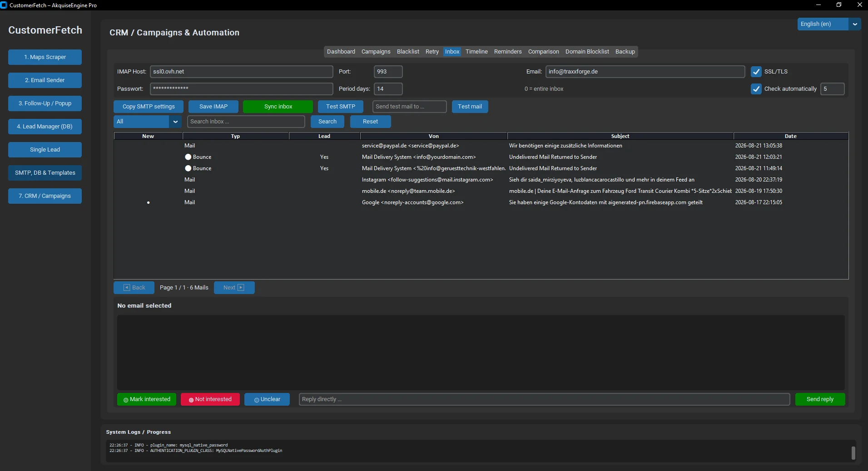This screenshot has height=471, width=868.
Task: Select the Inbox tab
Action: click(x=452, y=52)
